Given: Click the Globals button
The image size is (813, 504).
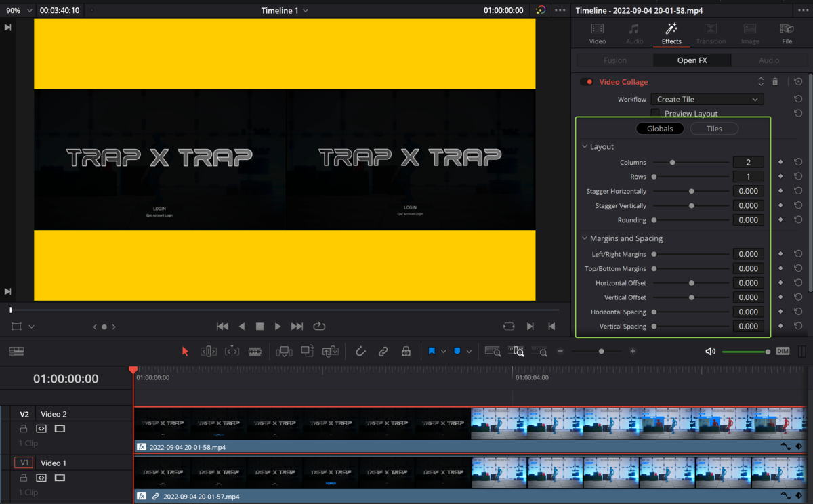Looking at the screenshot, I should [x=660, y=129].
